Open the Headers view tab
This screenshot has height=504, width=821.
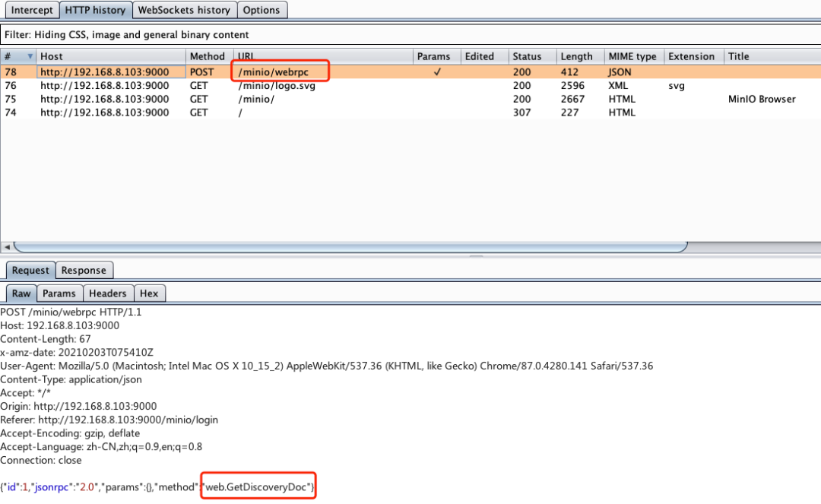coord(107,293)
